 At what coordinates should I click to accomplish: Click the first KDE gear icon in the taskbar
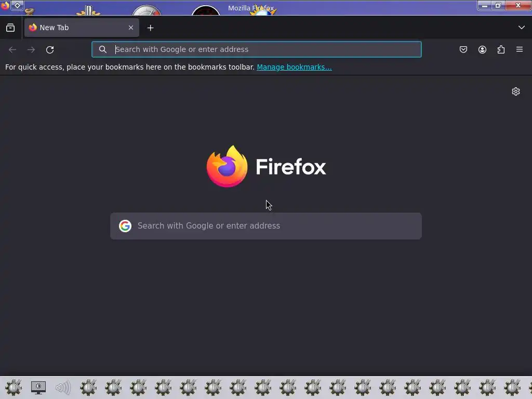tap(13, 388)
